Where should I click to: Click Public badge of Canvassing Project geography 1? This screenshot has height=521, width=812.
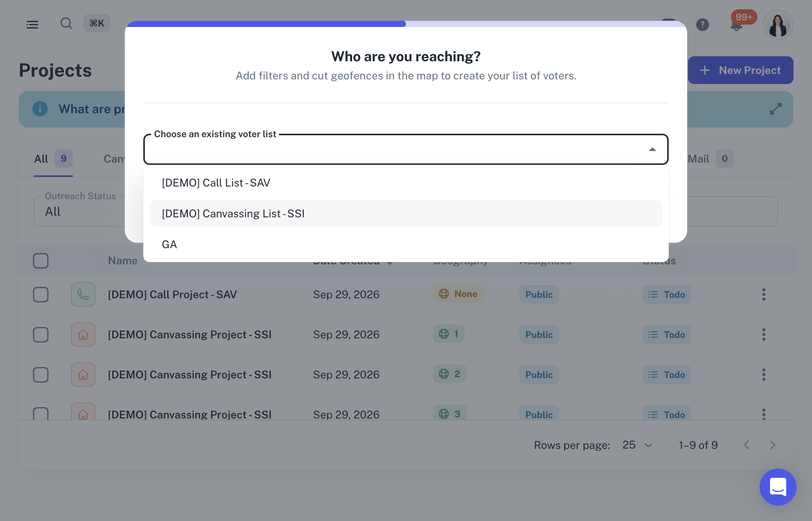[x=539, y=335]
